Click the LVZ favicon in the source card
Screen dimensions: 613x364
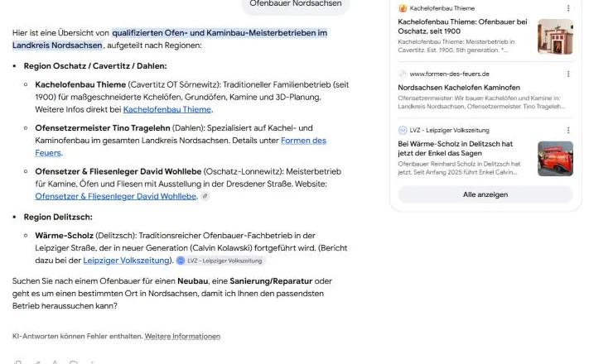403,130
